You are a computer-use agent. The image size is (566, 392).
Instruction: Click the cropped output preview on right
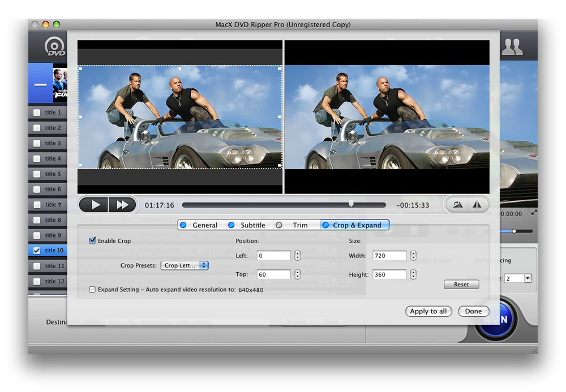click(387, 117)
